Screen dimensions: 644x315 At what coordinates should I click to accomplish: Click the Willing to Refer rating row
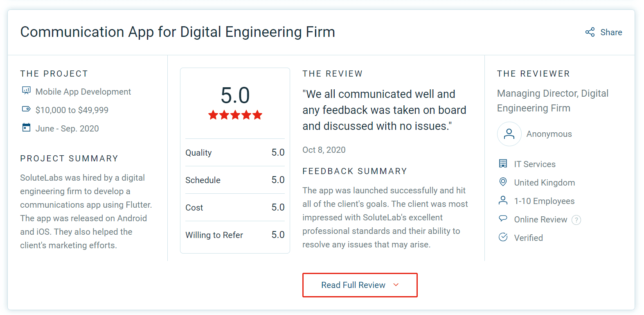(235, 235)
